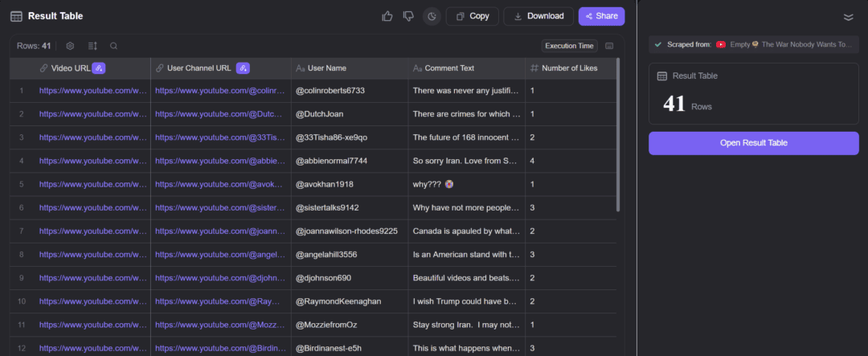
Task: Click comment 'So sorry Iran. Love from S...'
Action: click(467, 161)
